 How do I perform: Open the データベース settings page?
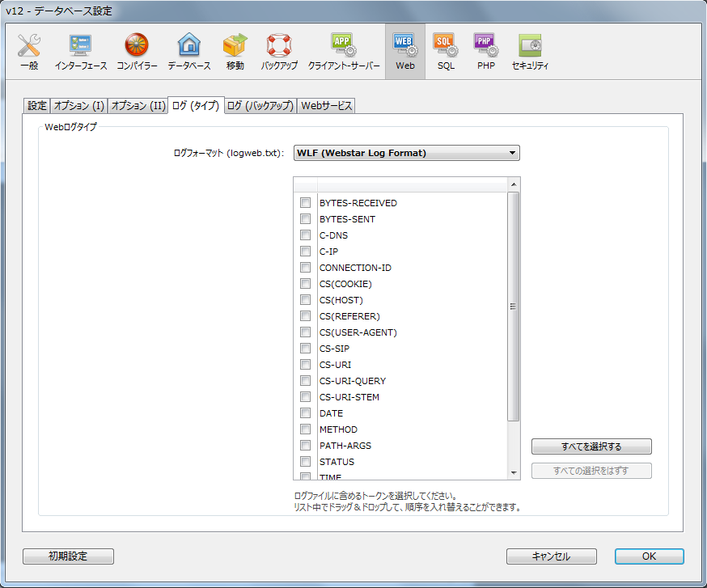[189, 52]
